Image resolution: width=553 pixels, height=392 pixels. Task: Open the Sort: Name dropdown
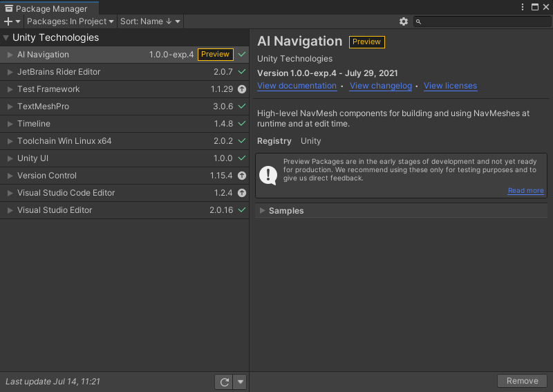[150, 21]
